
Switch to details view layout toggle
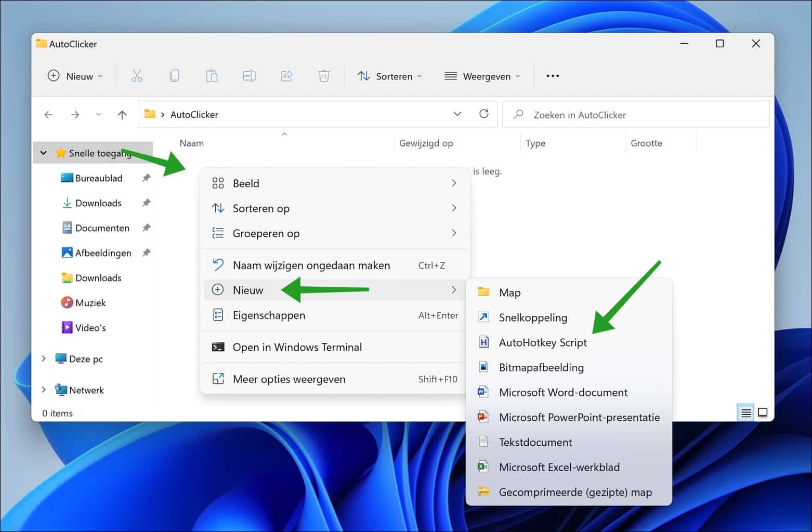click(x=746, y=413)
